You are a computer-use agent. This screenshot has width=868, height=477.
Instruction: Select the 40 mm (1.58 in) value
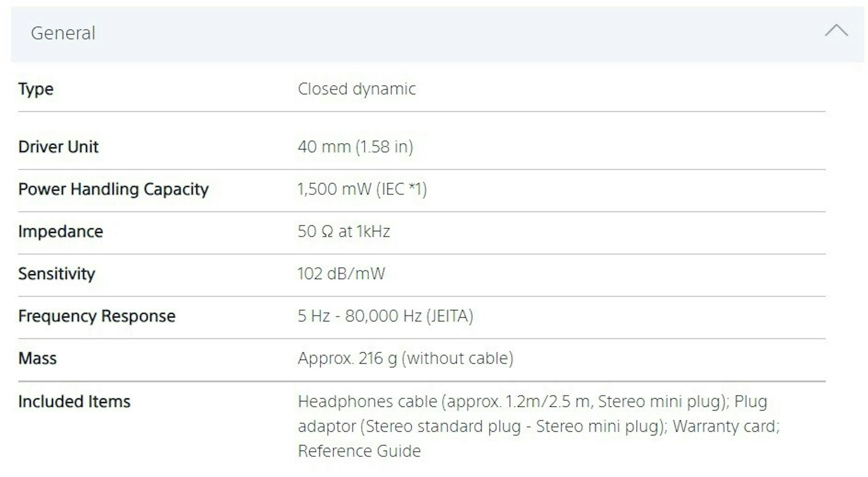355,147
